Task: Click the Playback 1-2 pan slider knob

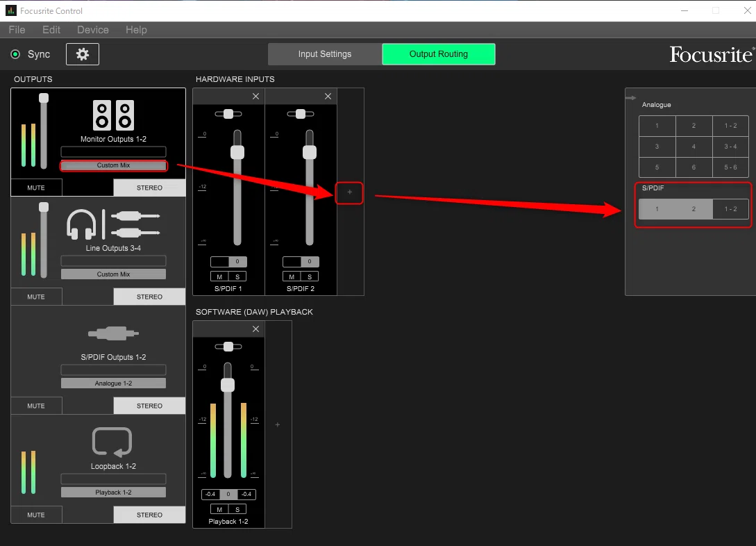Action: [228, 347]
